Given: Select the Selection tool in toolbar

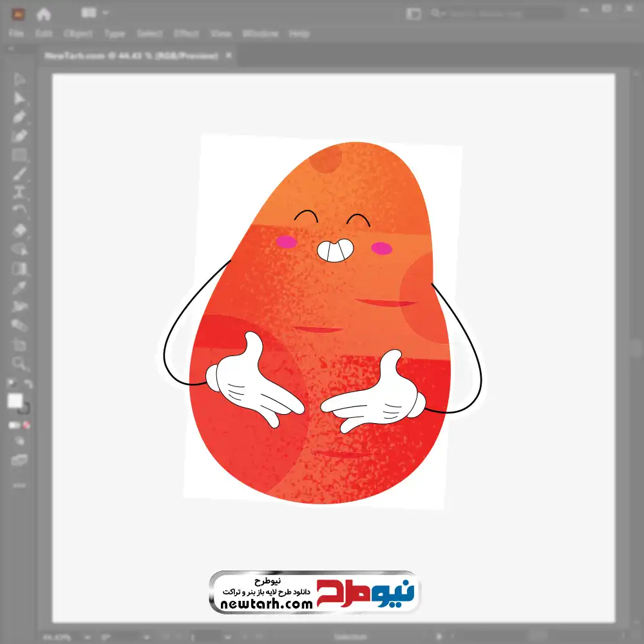Looking at the screenshot, I should click(x=19, y=80).
